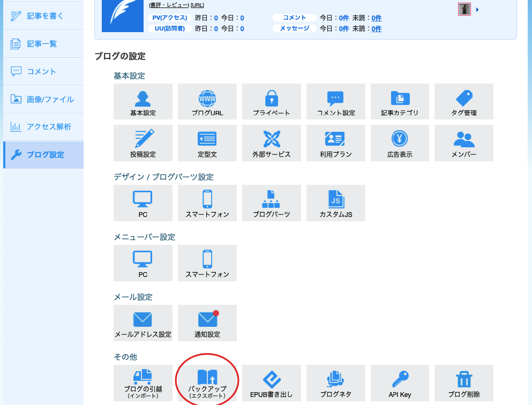Screen dimensions: 532x405
Task: Open the menu bar PC tile
Action: click(x=143, y=263)
